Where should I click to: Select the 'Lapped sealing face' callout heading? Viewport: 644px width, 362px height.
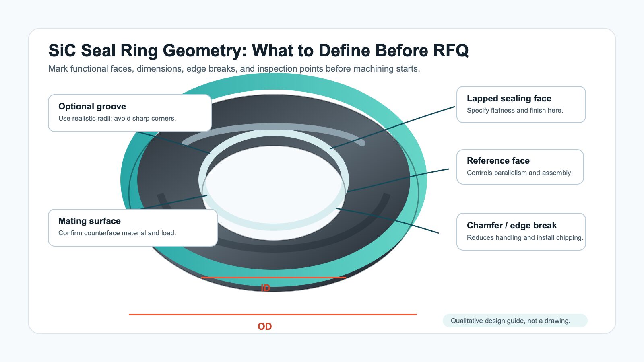point(509,99)
